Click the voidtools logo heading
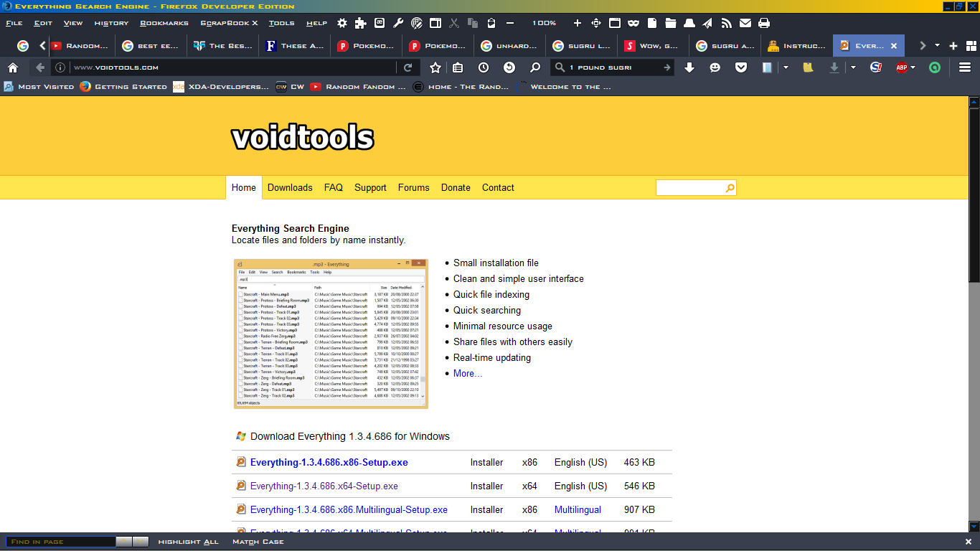The image size is (980, 551). (303, 137)
